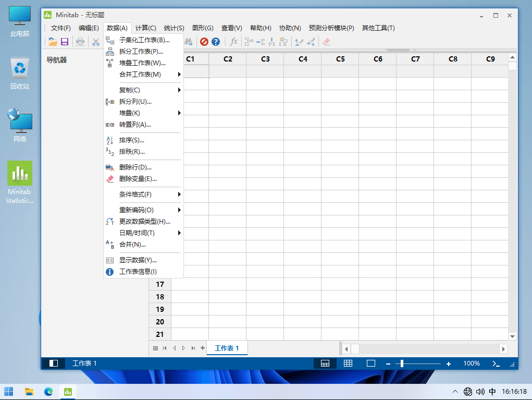Expand 重新编码(O) submenu

[x=143, y=210]
